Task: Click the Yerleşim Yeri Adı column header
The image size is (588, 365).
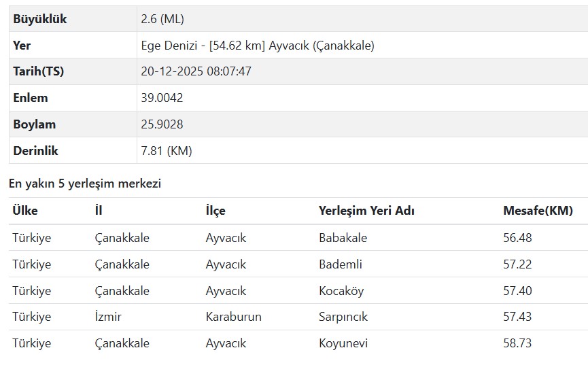Action: coord(366,211)
